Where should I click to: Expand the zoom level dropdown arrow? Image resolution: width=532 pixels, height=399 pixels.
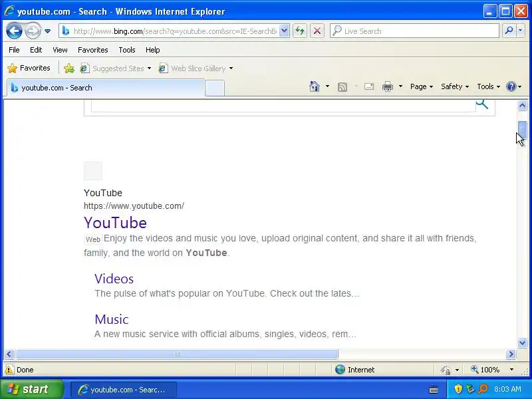pyautogui.click(x=511, y=370)
